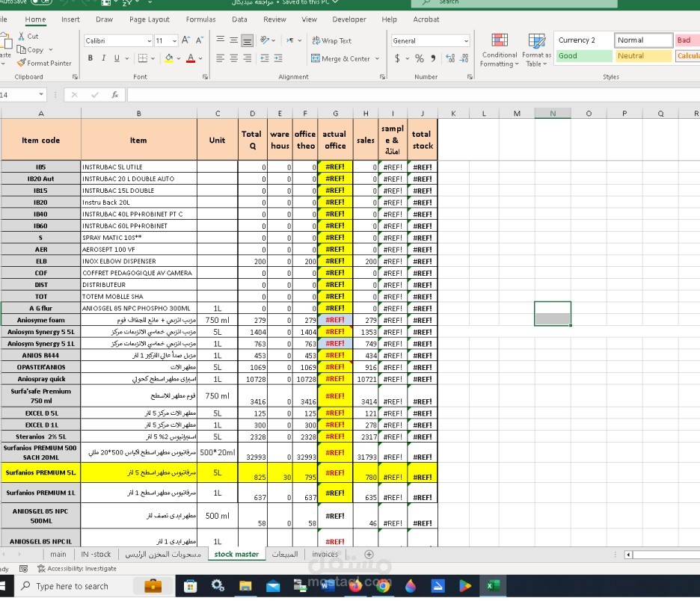Apply accounting dollar format
The height and width of the screenshot is (601, 700).
[397, 58]
